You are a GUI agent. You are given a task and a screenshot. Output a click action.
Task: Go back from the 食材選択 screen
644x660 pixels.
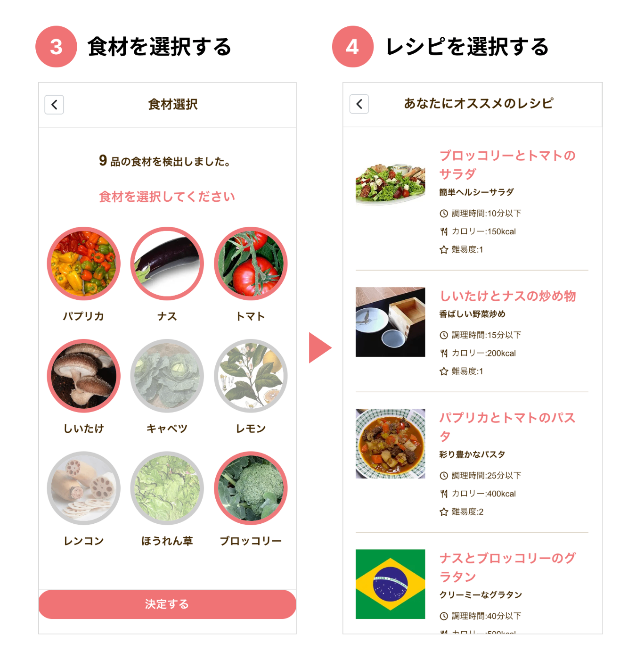(x=54, y=105)
